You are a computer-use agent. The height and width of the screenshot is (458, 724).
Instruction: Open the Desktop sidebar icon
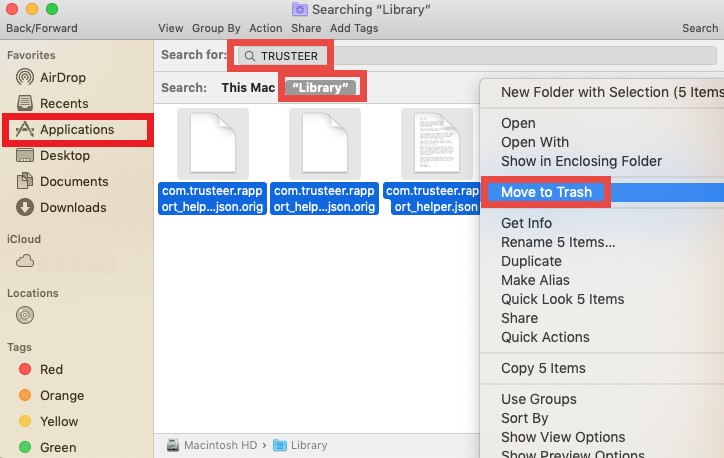point(24,155)
